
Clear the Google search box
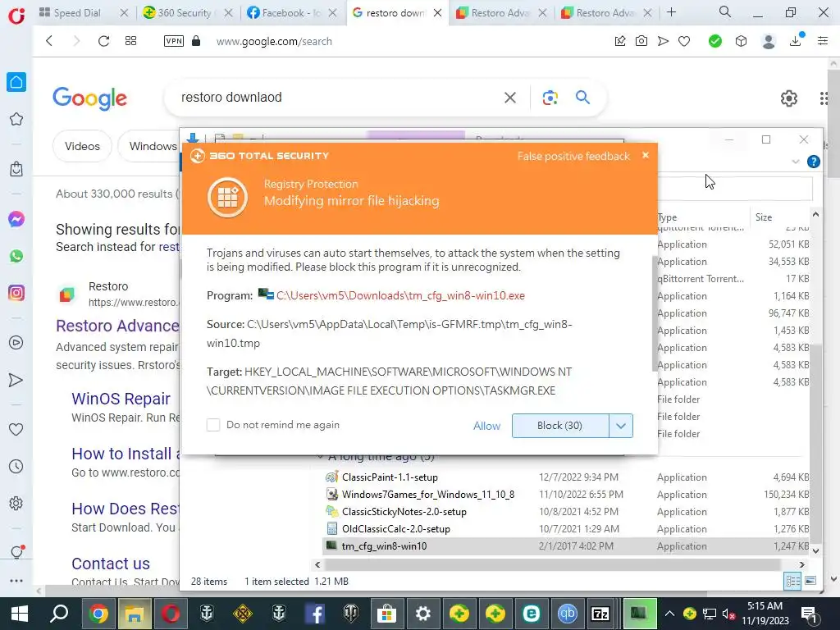pos(510,98)
